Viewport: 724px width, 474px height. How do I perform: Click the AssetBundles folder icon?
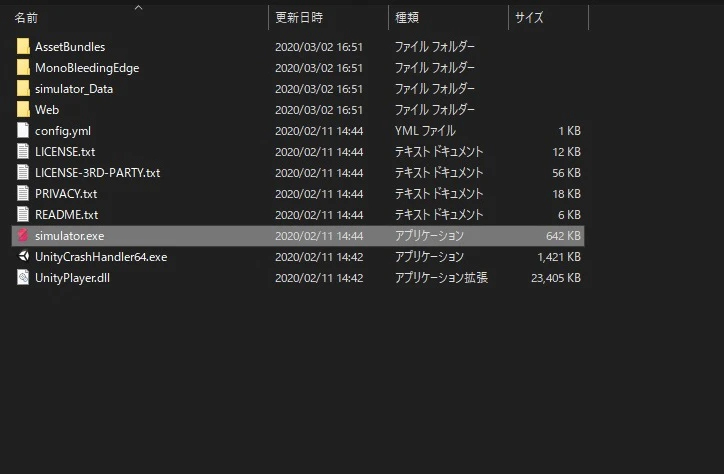pos(23,47)
